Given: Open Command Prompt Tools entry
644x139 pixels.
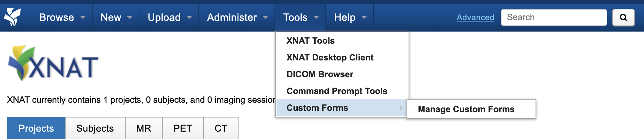Looking at the screenshot, I should point(337,91).
